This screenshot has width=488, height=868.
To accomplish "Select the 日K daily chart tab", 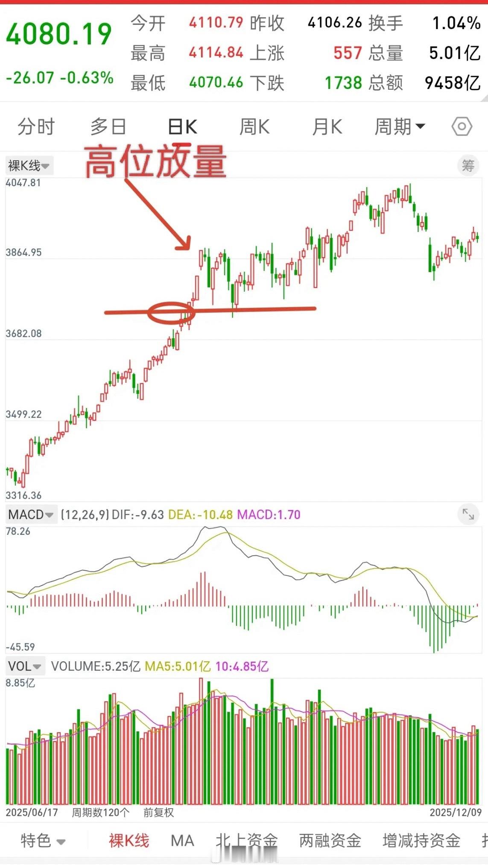I will pos(182,127).
